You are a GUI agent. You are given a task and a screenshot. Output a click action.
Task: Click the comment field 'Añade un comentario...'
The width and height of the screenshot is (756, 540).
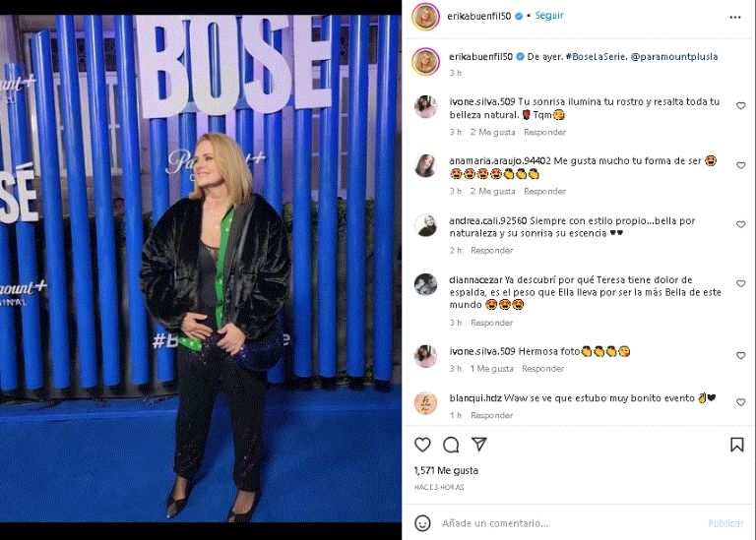[x=495, y=523]
